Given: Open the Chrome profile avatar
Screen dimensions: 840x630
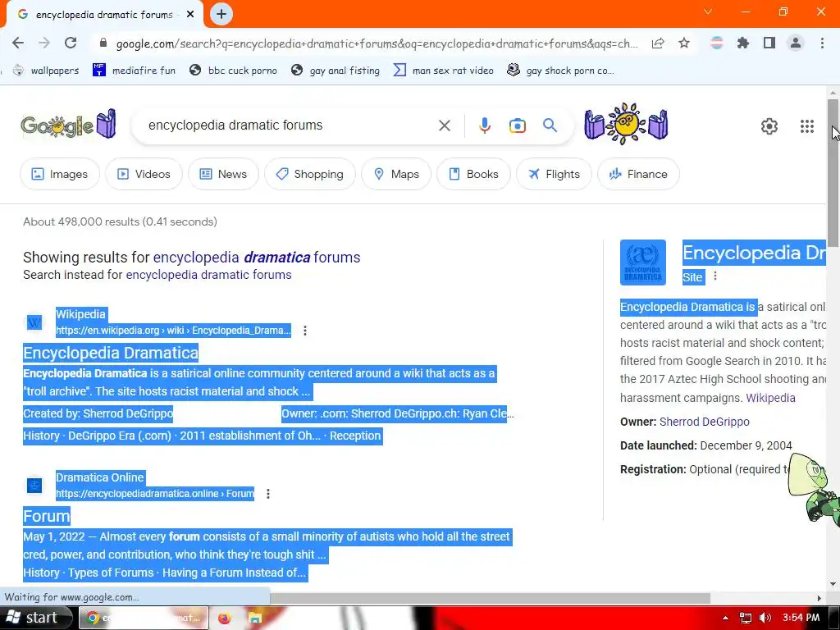Looking at the screenshot, I should (796, 43).
